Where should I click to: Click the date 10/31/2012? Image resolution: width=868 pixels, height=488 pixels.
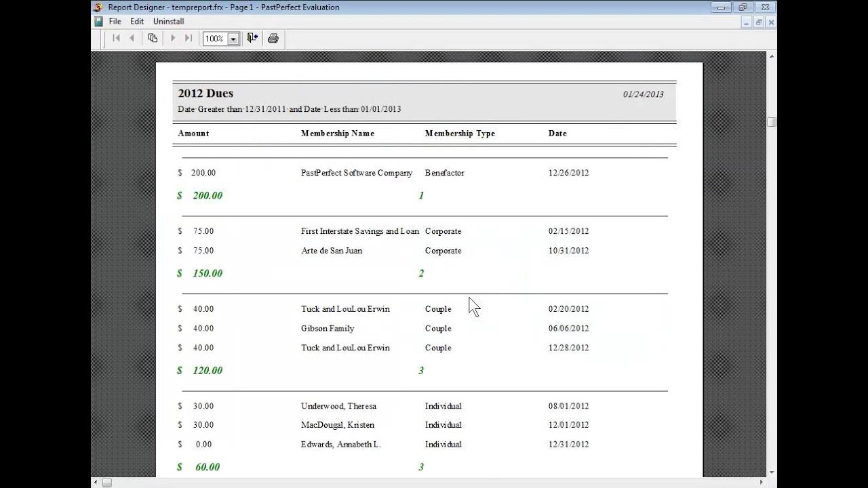(x=568, y=251)
